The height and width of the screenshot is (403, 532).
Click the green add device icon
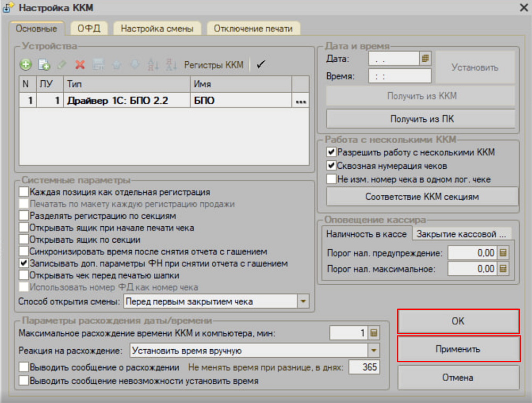point(26,65)
